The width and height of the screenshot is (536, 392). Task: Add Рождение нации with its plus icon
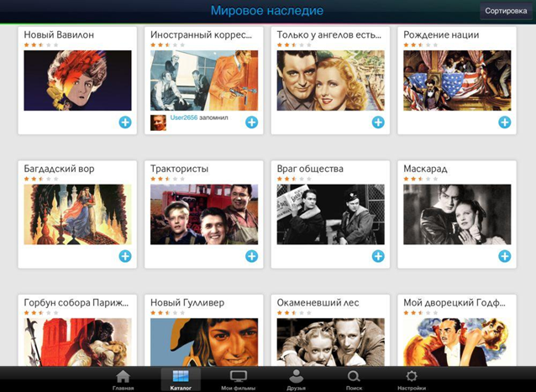[505, 123]
